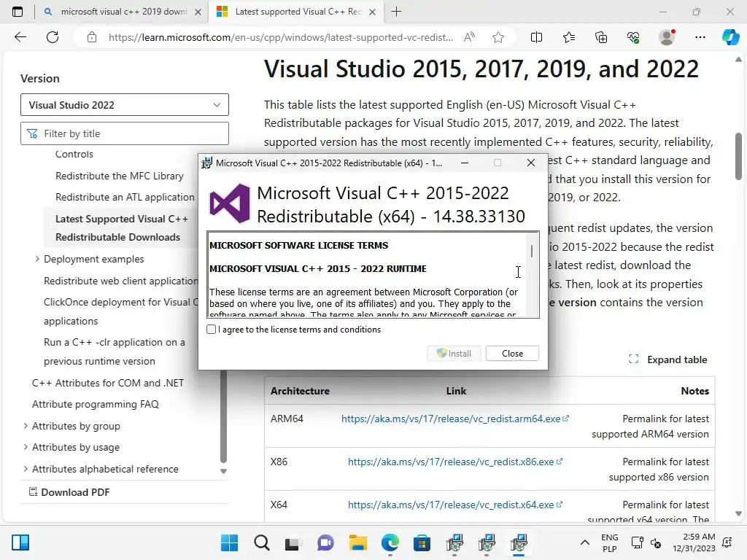Close the 'Latest supported Visual C++' tab
This screenshot has height=560, width=747.
pos(373,12)
